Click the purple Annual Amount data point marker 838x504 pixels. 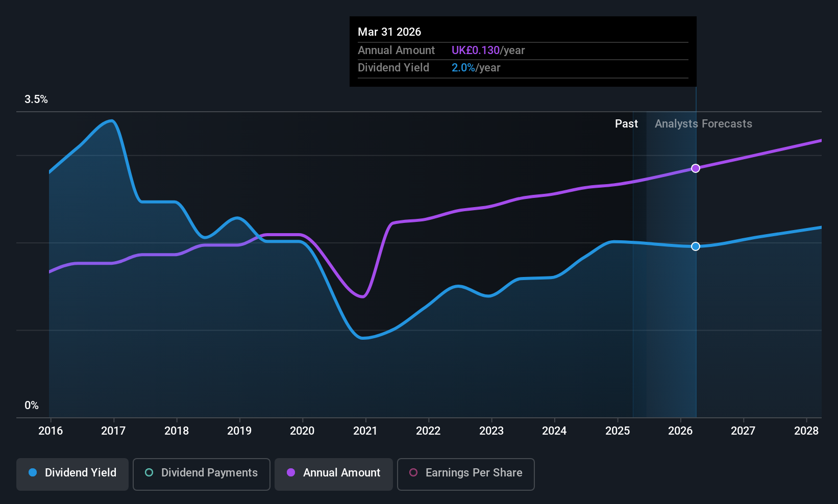click(696, 168)
